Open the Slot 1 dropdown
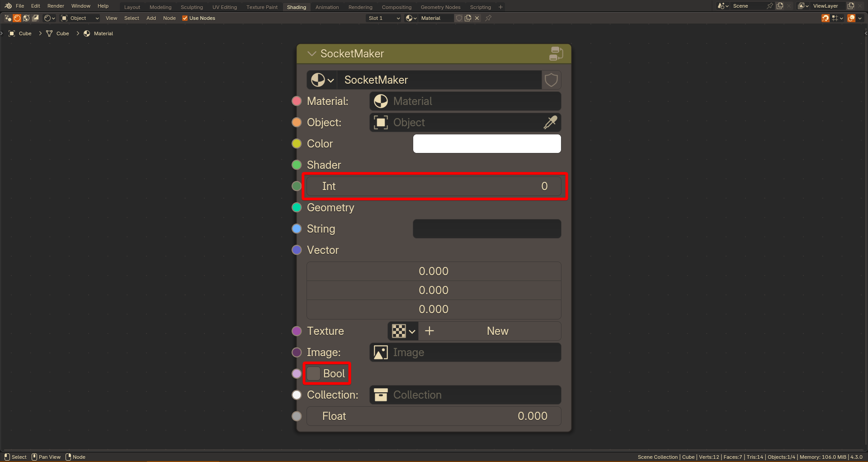This screenshot has width=868, height=462. pos(382,18)
